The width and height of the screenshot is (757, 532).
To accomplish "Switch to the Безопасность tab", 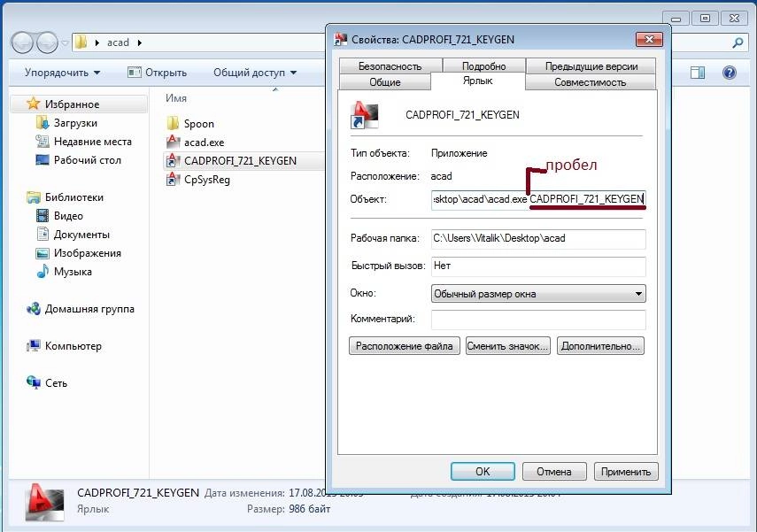I will pos(390,66).
